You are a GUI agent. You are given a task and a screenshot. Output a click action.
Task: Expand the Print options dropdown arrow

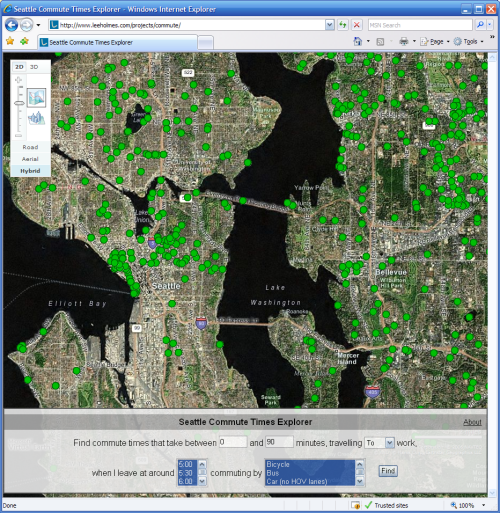[414, 41]
